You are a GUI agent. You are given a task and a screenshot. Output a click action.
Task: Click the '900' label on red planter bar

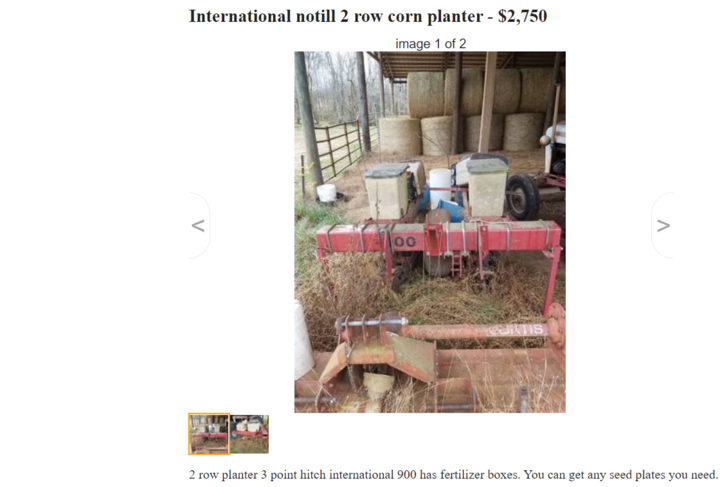pyautogui.click(x=398, y=241)
